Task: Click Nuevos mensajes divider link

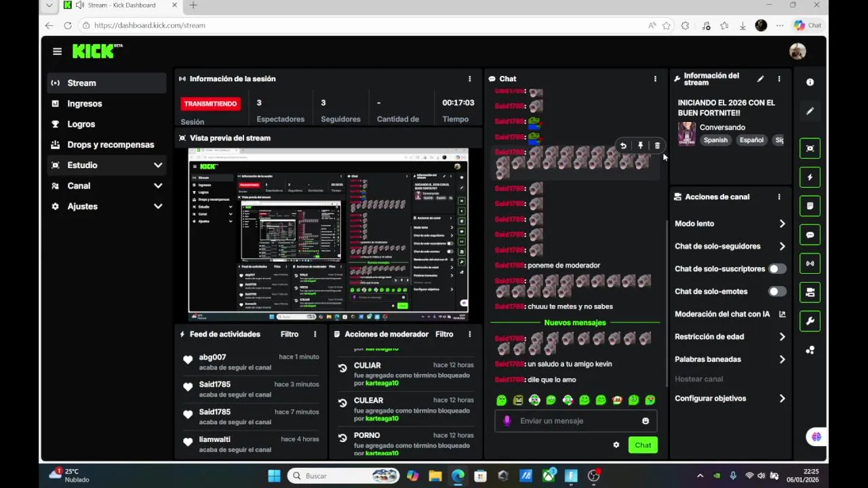Action: 575,323
